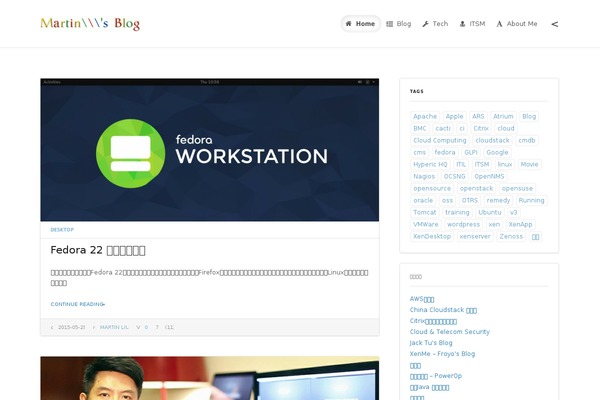The width and height of the screenshot is (600, 400).
Task: Select the OTRS tag
Action: (x=470, y=200)
